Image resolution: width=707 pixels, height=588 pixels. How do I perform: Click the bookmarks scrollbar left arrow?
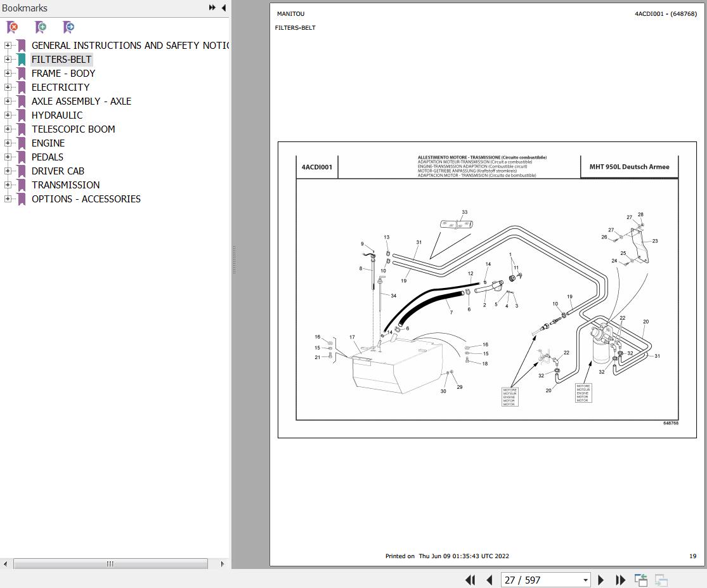click(5, 564)
